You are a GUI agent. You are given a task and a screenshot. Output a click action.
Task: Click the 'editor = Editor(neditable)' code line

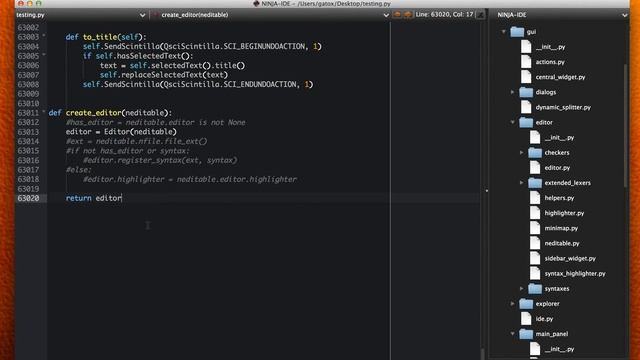(x=121, y=132)
